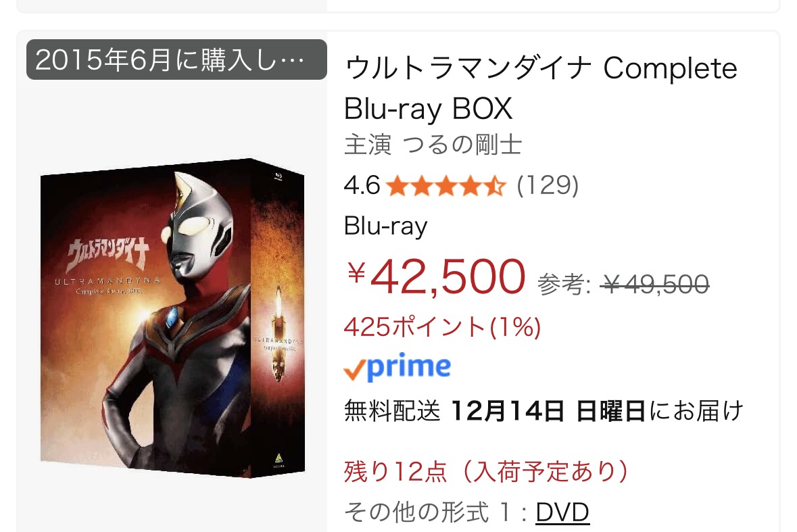View the (129) customer reviews count

[x=548, y=185]
